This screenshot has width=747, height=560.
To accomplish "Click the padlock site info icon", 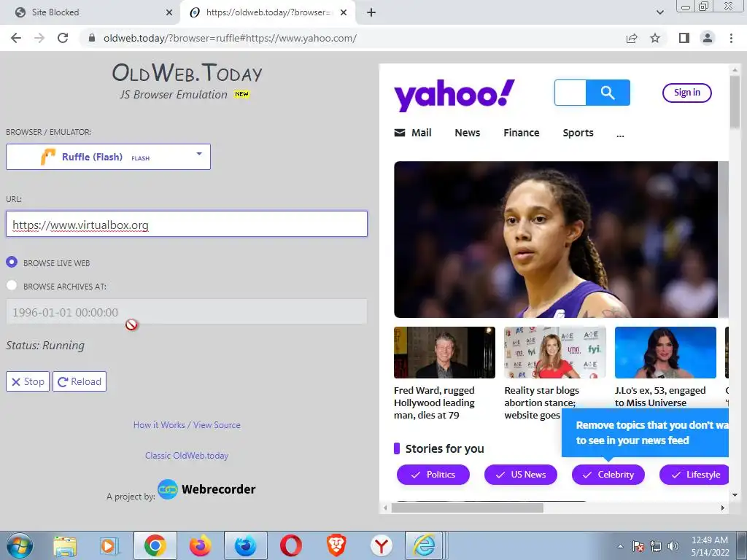I will [92, 38].
